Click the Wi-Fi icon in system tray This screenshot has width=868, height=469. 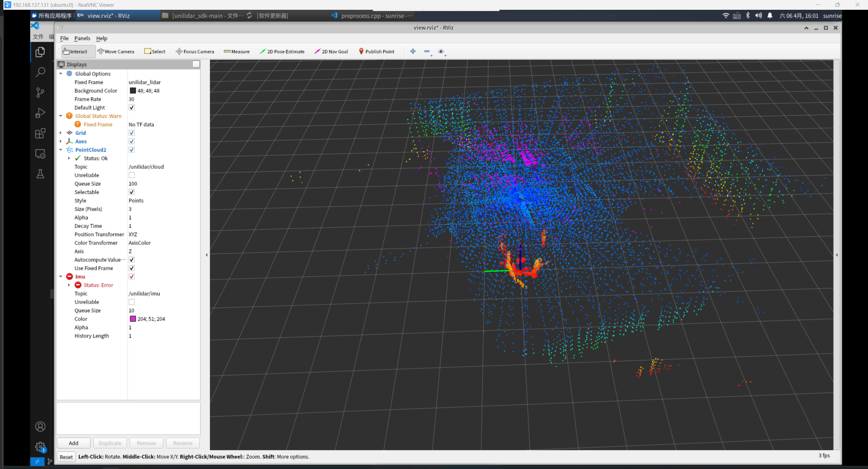(x=725, y=16)
